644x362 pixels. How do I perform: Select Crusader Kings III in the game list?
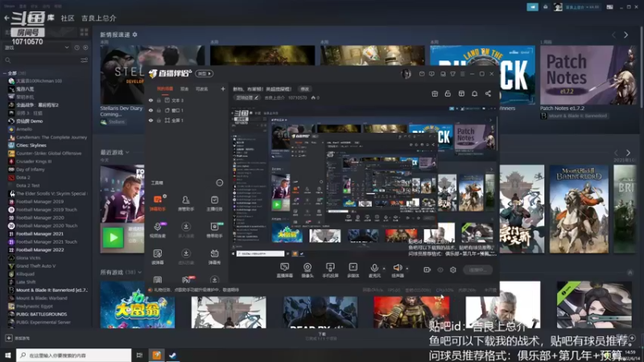coord(34,162)
